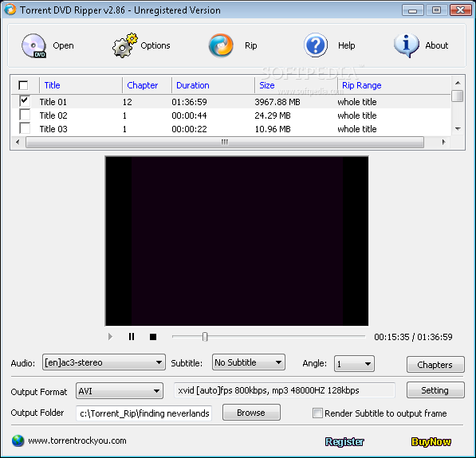Click the encoding settings summary field
The height and width of the screenshot is (458, 476).
[285, 390]
